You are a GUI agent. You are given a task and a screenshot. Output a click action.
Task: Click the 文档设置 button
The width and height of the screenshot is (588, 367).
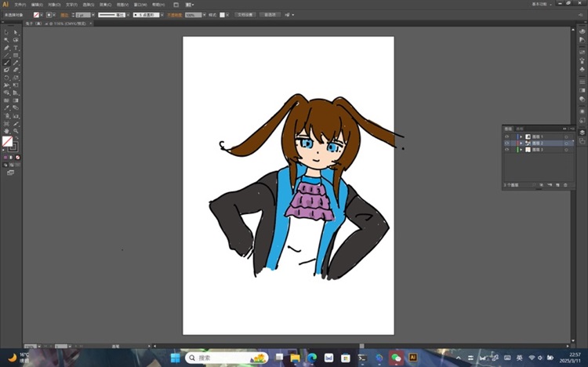point(244,14)
